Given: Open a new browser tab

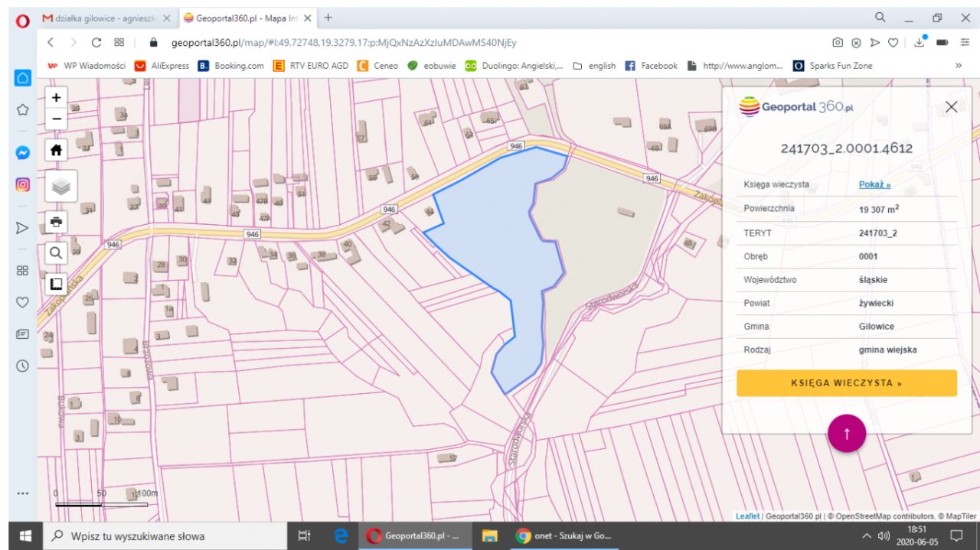Looking at the screenshot, I should click(328, 17).
